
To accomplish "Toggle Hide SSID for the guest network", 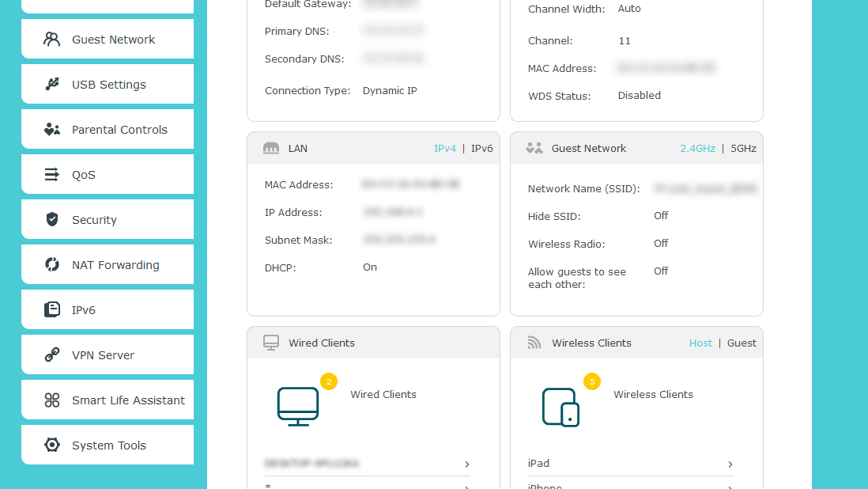I will coord(661,215).
